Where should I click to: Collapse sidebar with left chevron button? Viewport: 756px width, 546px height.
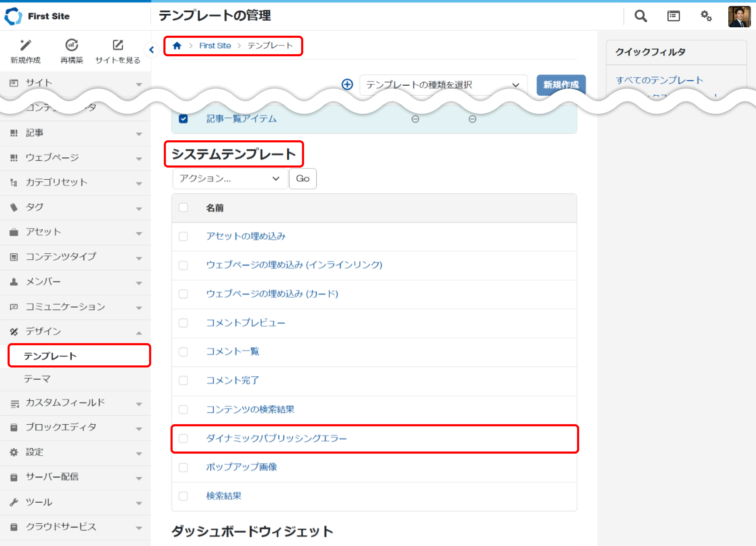click(152, 50)
